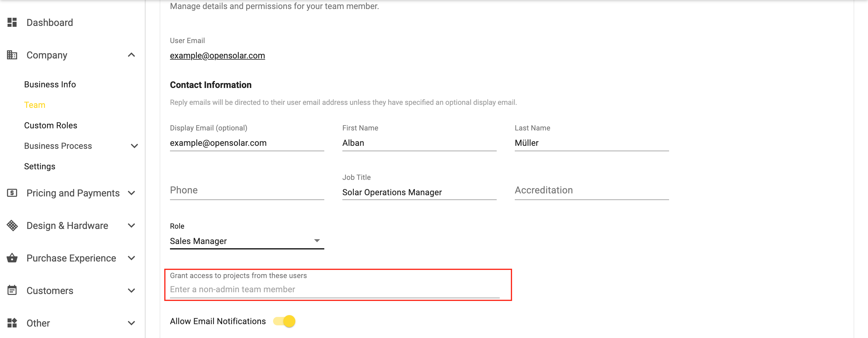Open company Settings in sidebar
The height and width of the screenshot is (338, 868).
[x=40, y=167]
